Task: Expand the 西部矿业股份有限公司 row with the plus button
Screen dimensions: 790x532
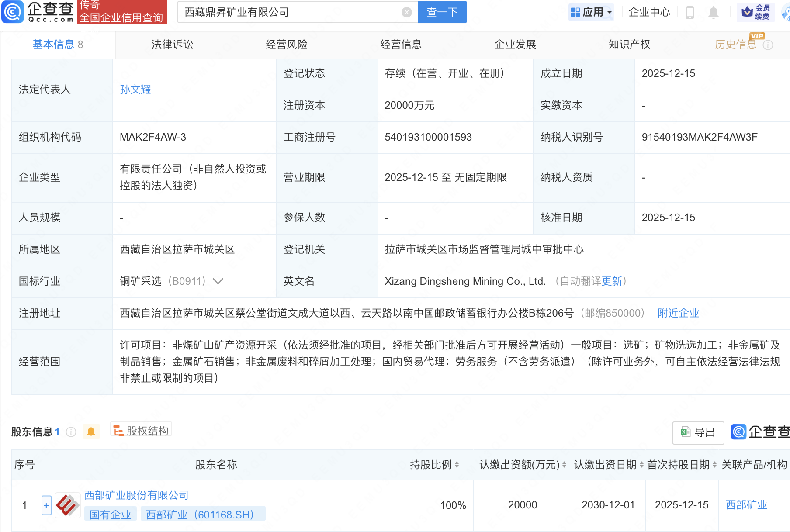Action: coord(46,505)
